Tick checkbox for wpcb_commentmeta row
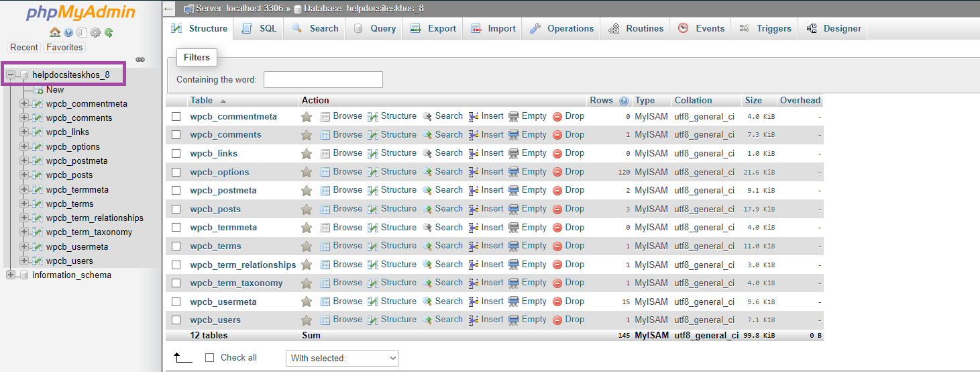The image size is (980, 372). click(176, 117)
